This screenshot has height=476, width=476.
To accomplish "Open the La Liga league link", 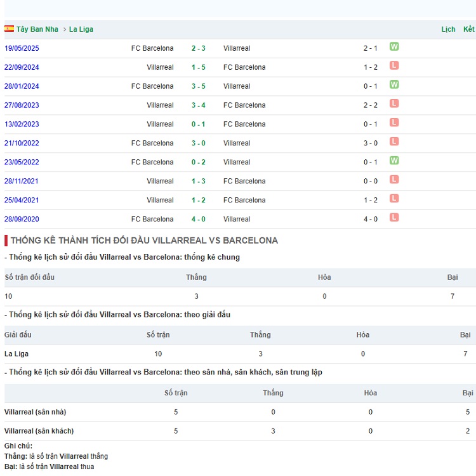I will point(81,29).
